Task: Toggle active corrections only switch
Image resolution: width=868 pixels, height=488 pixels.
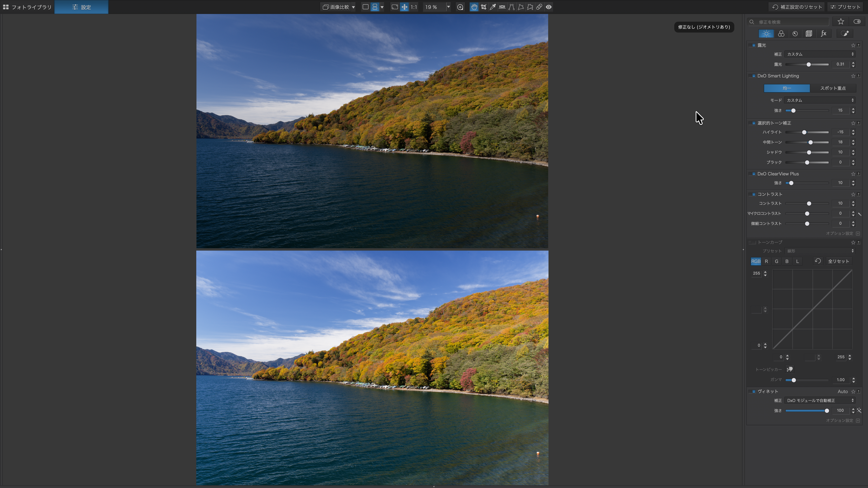Action: click(x=857, y=21)
